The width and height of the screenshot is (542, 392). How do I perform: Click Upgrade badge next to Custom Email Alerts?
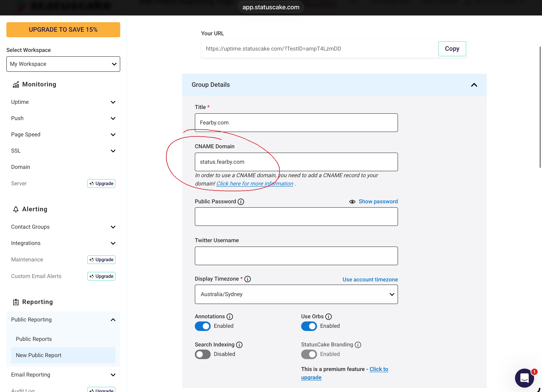pyautogui.click(x=101, y=276)
